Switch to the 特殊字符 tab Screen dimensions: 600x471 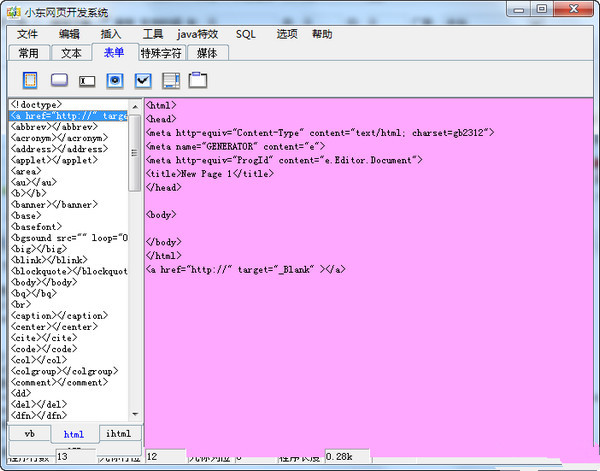tap(160, 53)
